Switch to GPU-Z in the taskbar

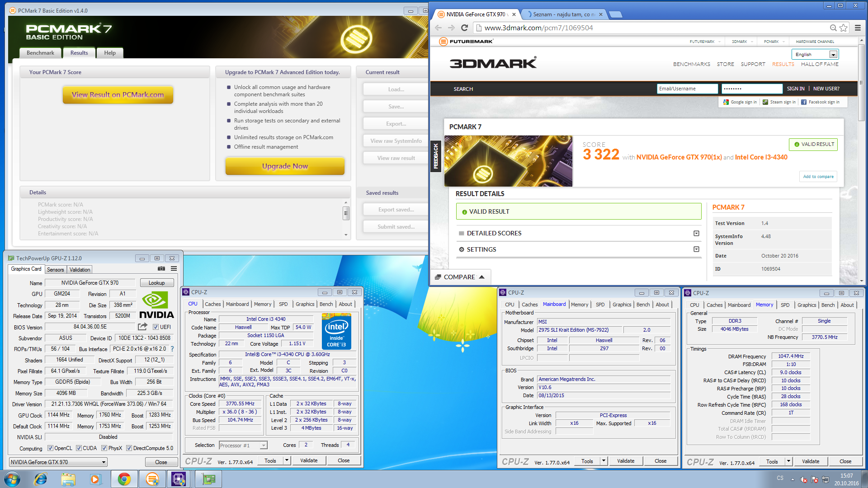coord(208,479)
